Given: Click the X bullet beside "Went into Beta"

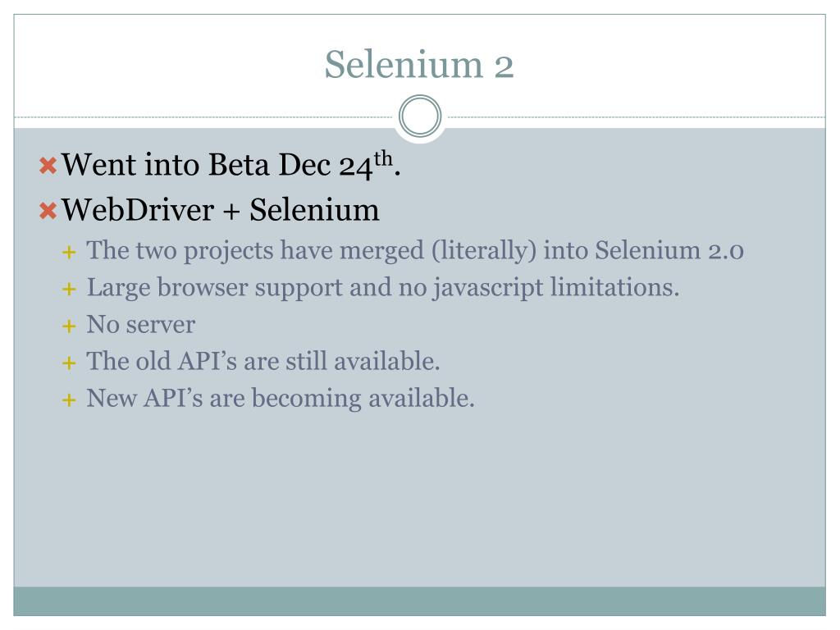Looking at the screenshot, I should click(x=48, y=167).
